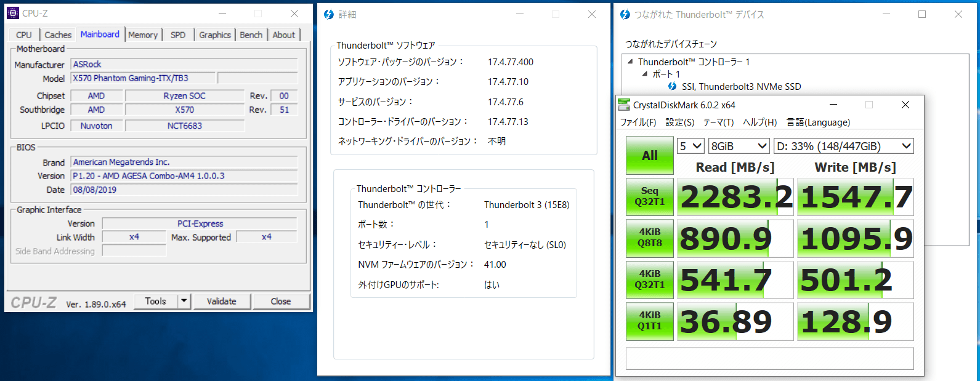The height and width of the screenshot is (381, 980).
Task: Click the BIOS date 08/08/2019 field
Action: (184, 190)
